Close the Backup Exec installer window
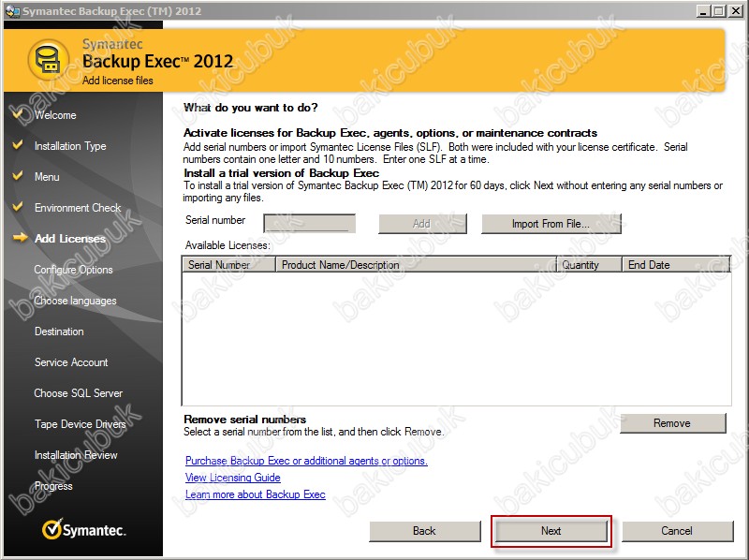 pos(735,10)
